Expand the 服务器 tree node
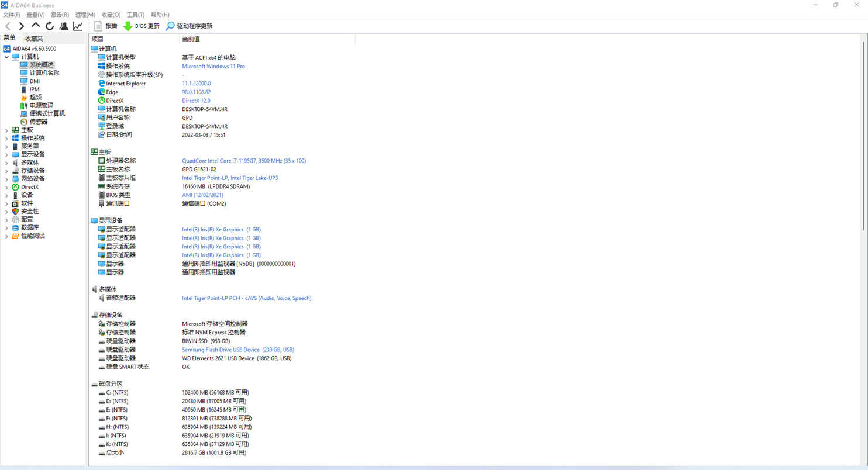Viewport: 868px width, 470px height. coord(6,146)
